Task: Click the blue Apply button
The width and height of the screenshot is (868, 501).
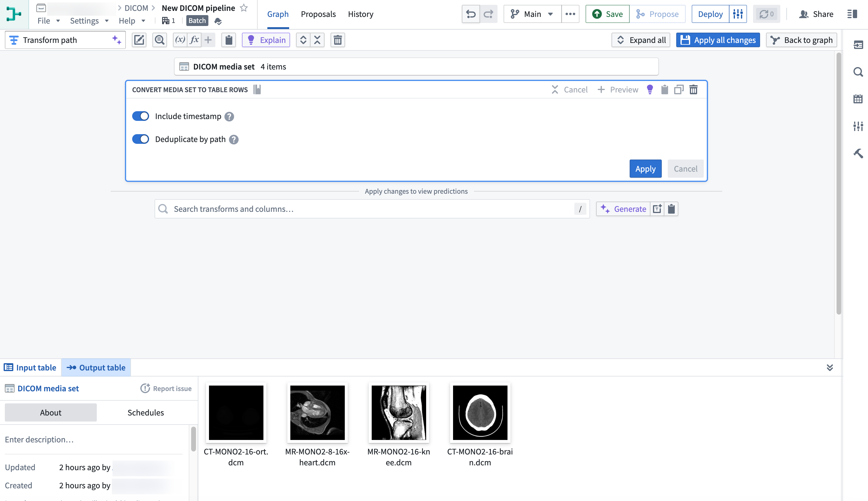Action: point(645,169)
